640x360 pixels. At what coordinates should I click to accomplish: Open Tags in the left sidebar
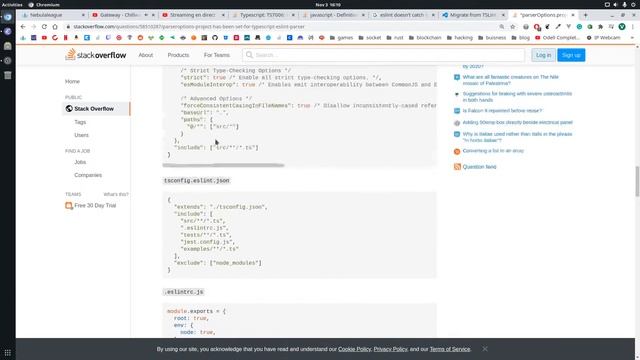coord(80,122)
